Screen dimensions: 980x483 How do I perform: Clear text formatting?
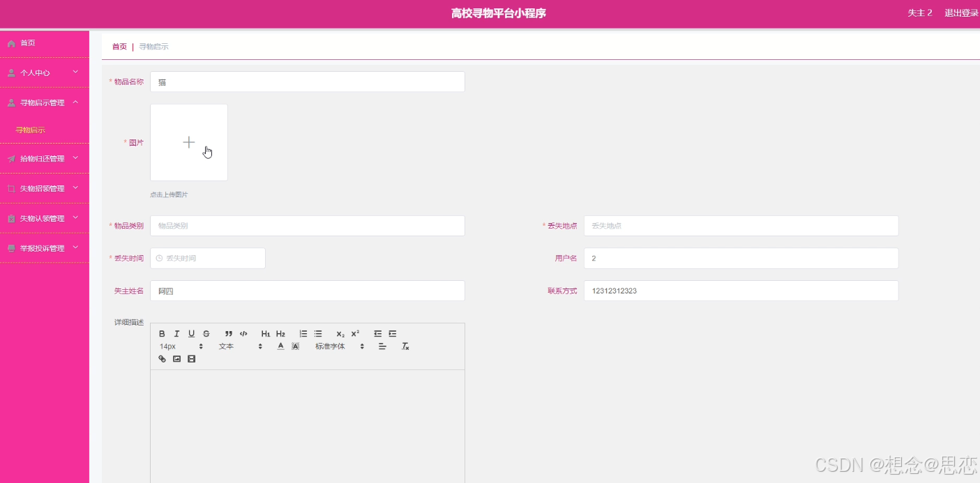(405, 346)
